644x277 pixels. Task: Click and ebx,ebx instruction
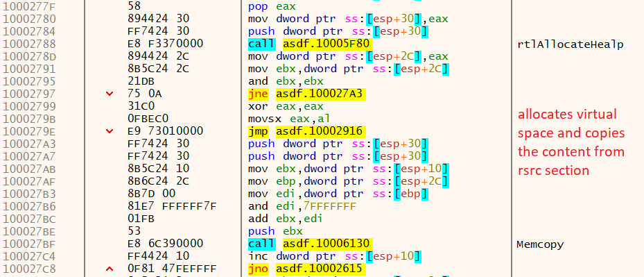tap(286, 81)
